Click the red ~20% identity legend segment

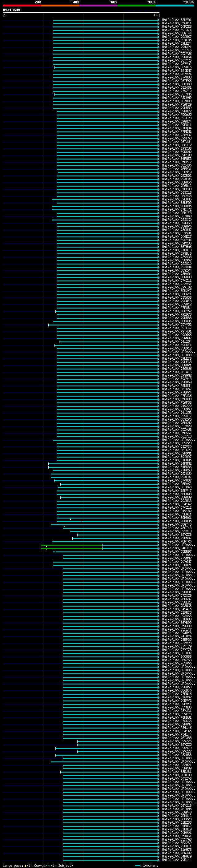point(22,6)
